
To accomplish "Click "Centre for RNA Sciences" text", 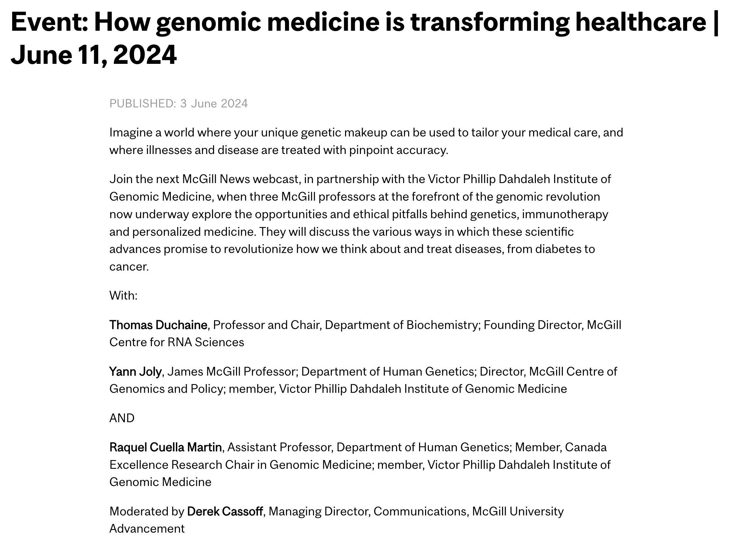I will (x=177, y=342).
